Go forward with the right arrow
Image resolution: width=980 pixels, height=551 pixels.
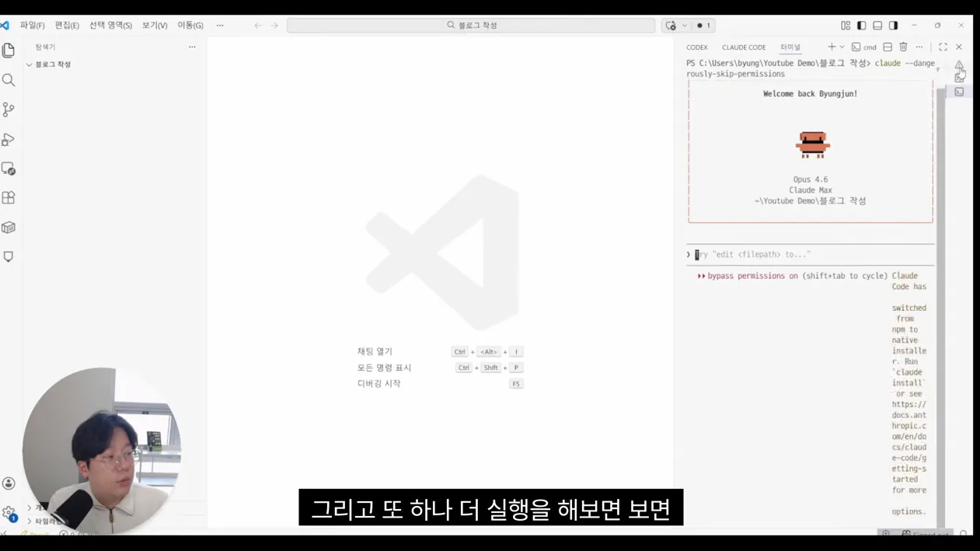click(274, 26)
